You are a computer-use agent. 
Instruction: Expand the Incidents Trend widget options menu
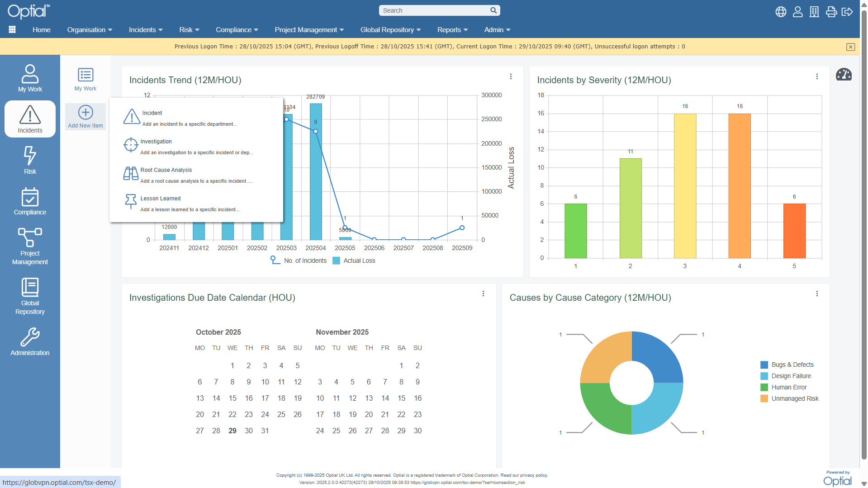click(511, 76)
